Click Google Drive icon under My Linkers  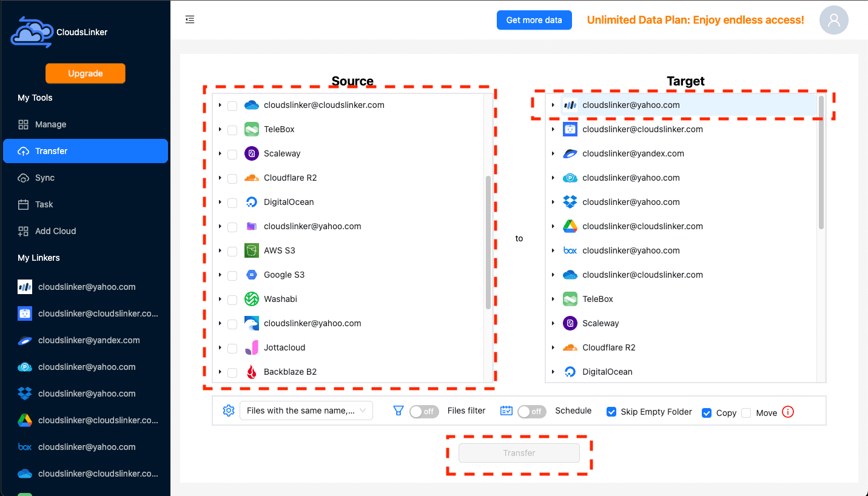click(x=25, y=420)
